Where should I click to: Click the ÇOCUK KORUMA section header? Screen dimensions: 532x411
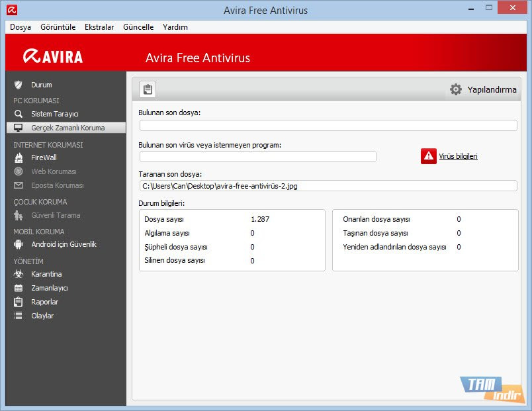click(40, 202)
